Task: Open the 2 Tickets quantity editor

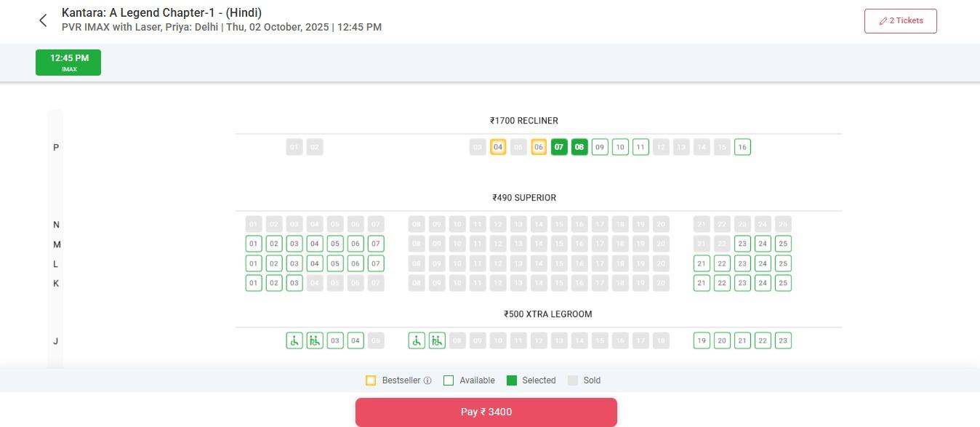Action: click(x=900, y=21)
